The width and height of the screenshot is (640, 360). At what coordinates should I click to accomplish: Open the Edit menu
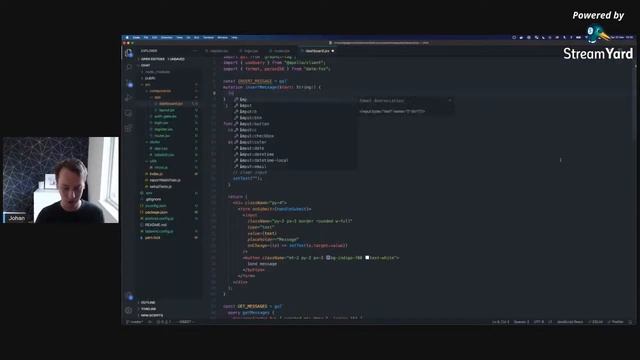154,38
